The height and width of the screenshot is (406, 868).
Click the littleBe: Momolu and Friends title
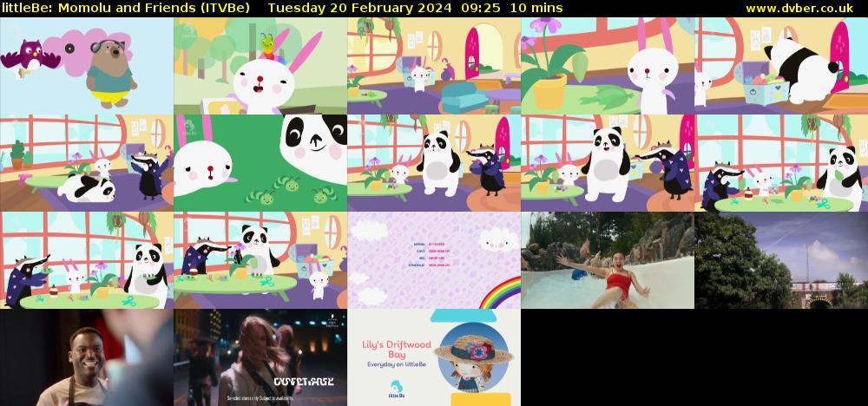[126, 8]
